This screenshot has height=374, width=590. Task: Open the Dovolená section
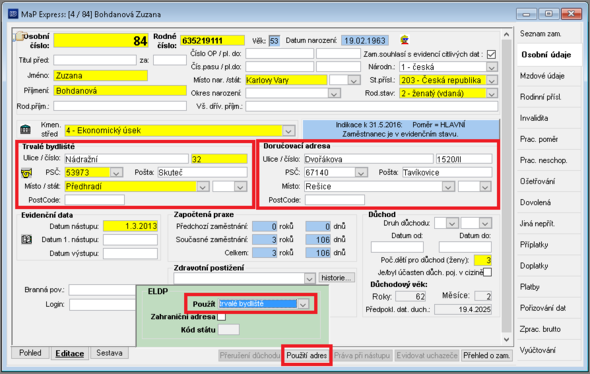tap(535, 202)
